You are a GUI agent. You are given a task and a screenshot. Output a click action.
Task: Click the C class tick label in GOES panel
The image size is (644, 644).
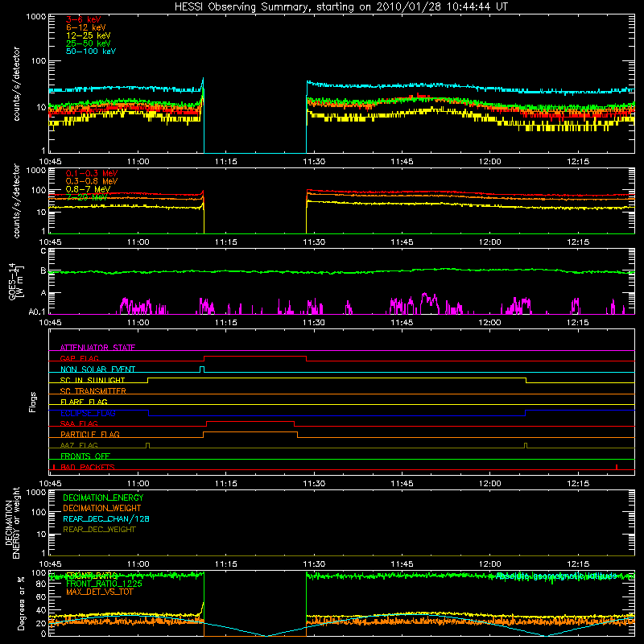pos(43,251)
